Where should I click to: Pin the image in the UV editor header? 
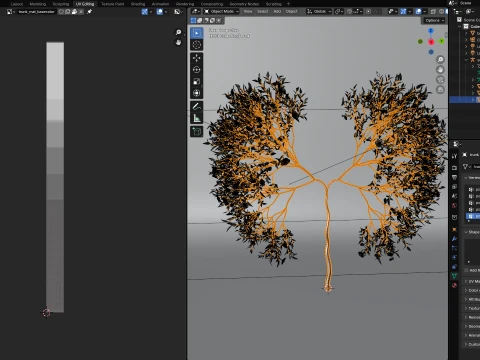pyautogui.click(x=89, y=12)
